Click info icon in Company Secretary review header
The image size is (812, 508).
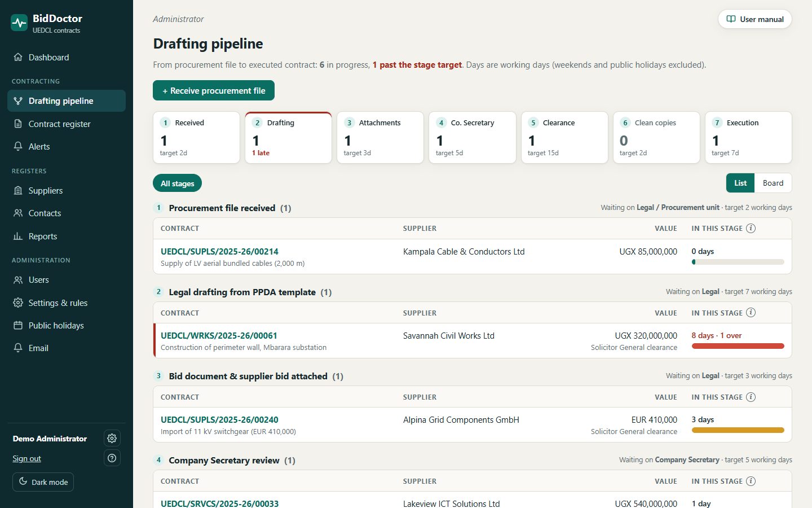tap(751, 481)
